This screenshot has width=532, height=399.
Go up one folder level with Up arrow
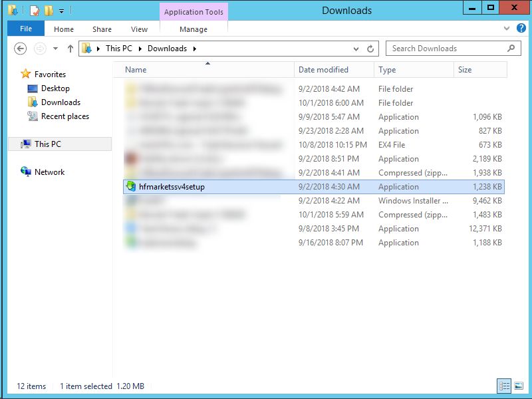[70, 49]
